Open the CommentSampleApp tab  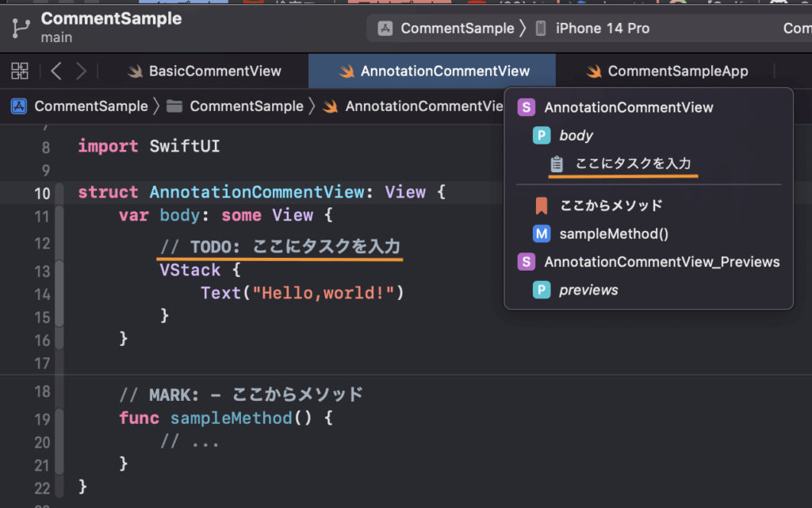point(667,71)
